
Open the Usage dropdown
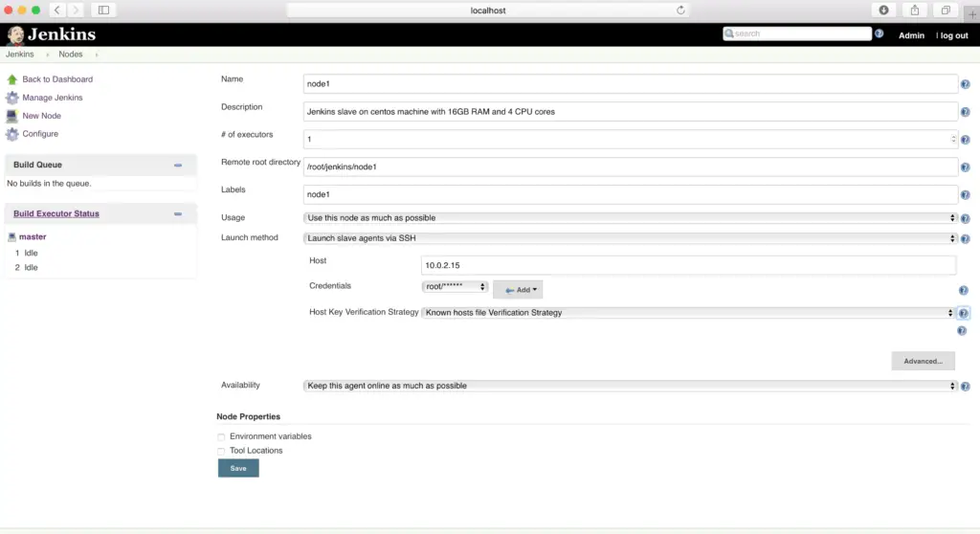coord(630,218)
